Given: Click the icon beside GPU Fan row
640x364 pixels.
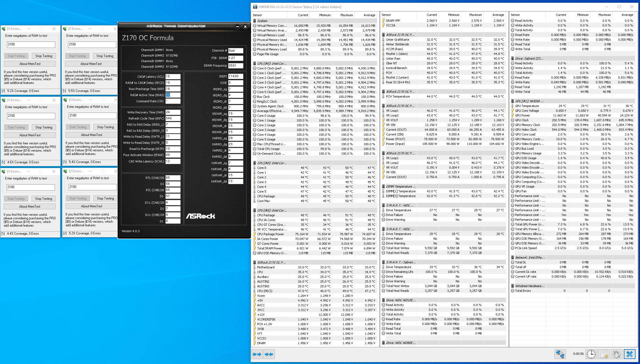Looking at the screenshot, I should [x=513, y=191].
